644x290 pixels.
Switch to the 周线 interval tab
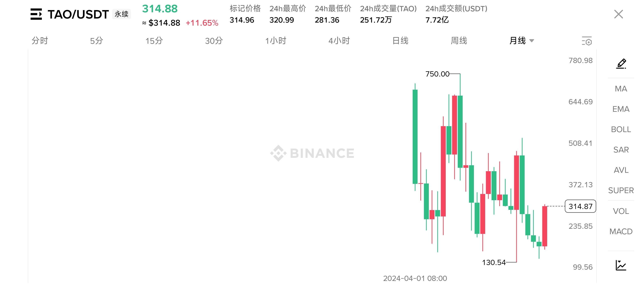[x=459, y=40]
